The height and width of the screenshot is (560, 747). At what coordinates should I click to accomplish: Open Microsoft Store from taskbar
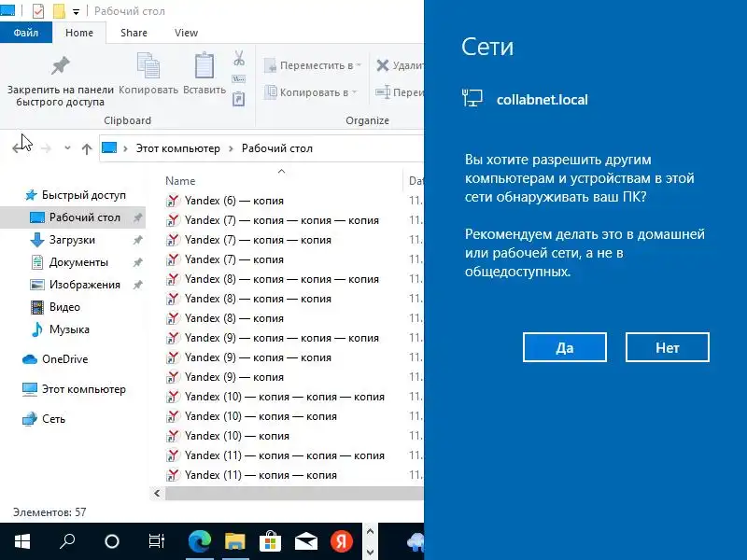270,541
